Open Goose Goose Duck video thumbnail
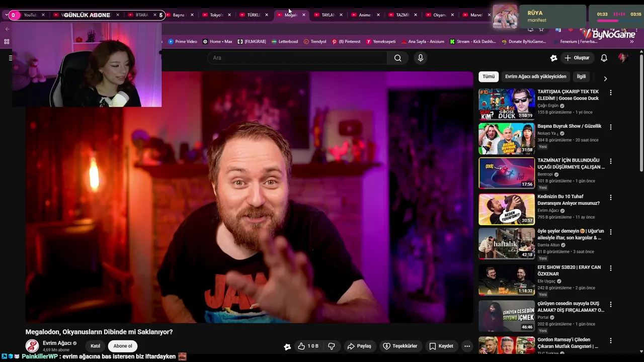 tap(507, 104)
